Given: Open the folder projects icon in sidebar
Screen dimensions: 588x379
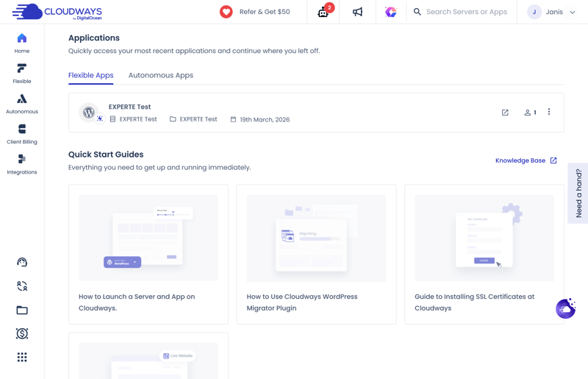Looking at the screenshot, I should (x=22, y=310).
